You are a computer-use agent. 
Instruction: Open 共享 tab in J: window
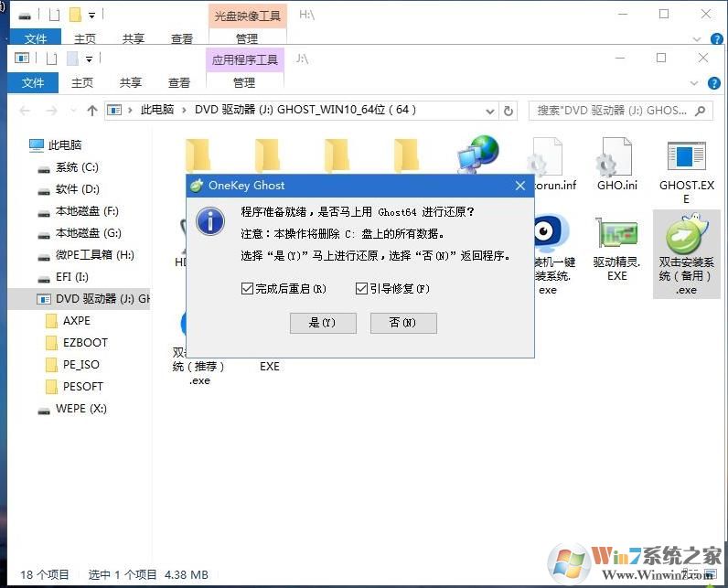[131, 82]
